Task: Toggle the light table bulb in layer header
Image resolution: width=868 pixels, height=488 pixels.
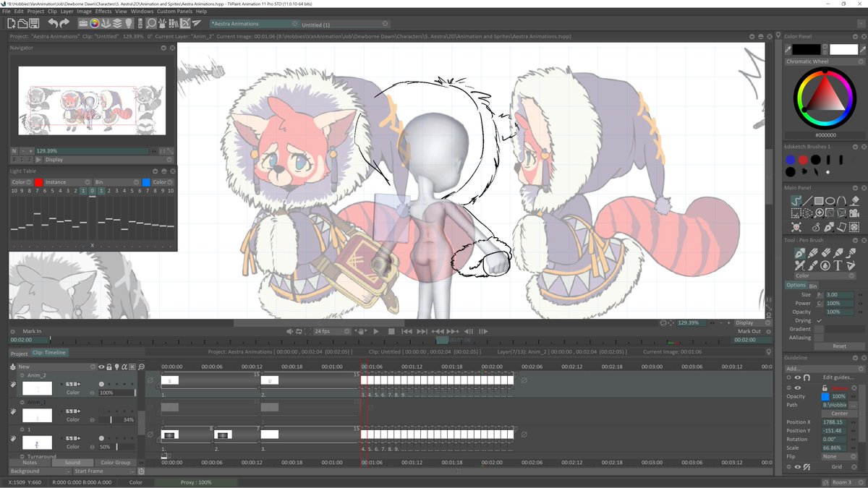Action: pyautogui.click(x=117, y=367)
